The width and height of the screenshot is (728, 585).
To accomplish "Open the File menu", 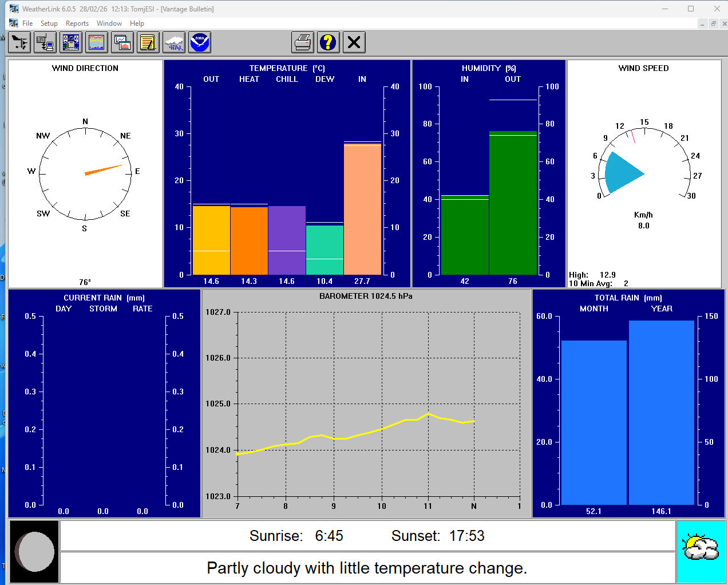I will coord(27,23).
